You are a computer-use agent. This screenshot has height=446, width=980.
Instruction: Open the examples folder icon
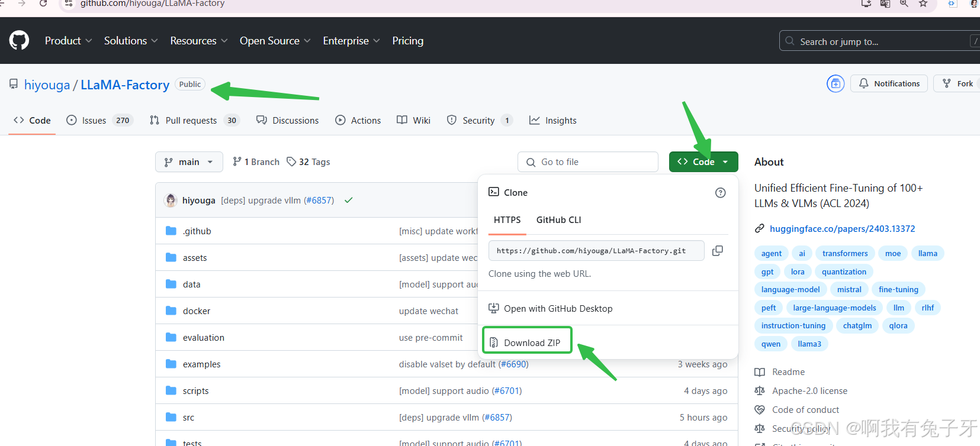point(171,364)
